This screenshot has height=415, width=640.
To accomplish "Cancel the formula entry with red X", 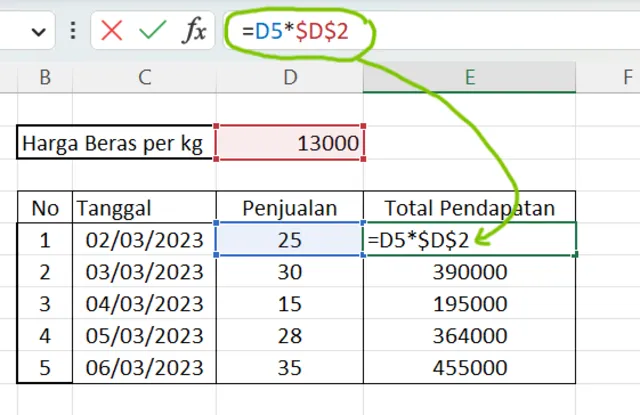I will pyautogui.click(x=111, y=31).
